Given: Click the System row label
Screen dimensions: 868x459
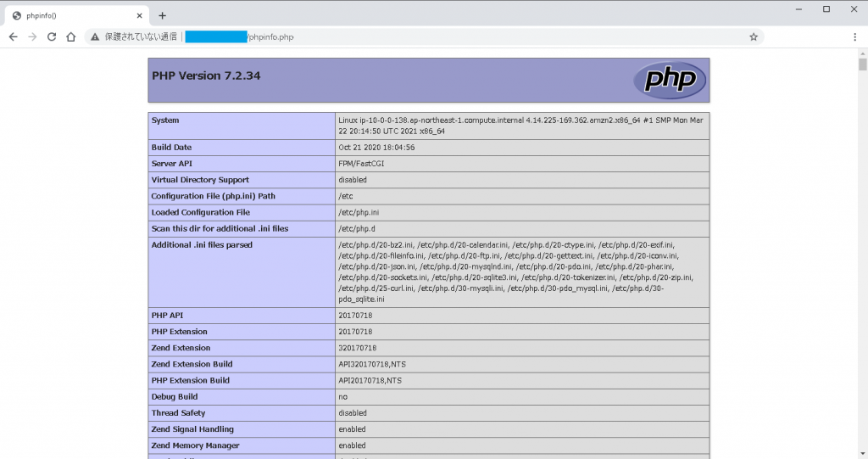Looking at the screenshot, I should coord(165,120).
